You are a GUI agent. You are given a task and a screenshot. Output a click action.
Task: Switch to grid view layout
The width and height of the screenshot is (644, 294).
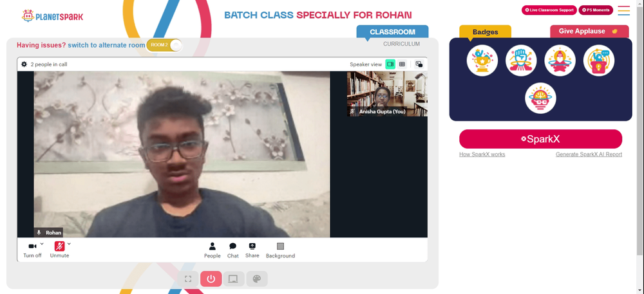coord(402,64)
